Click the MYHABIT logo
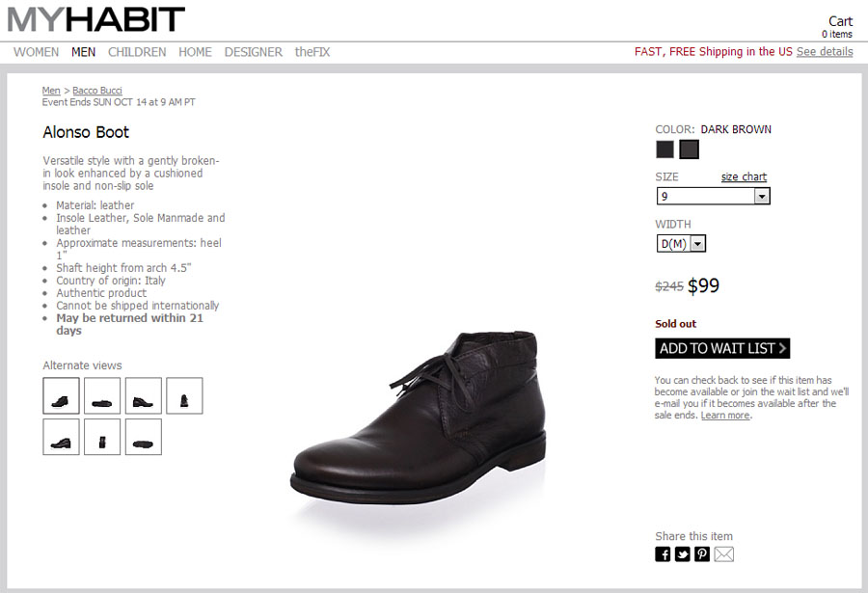This screenshot has height=593, width=868. 95,19
